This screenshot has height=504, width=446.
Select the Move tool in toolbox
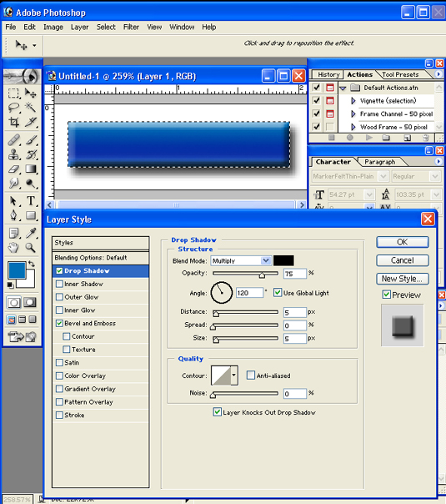[31, 93]
